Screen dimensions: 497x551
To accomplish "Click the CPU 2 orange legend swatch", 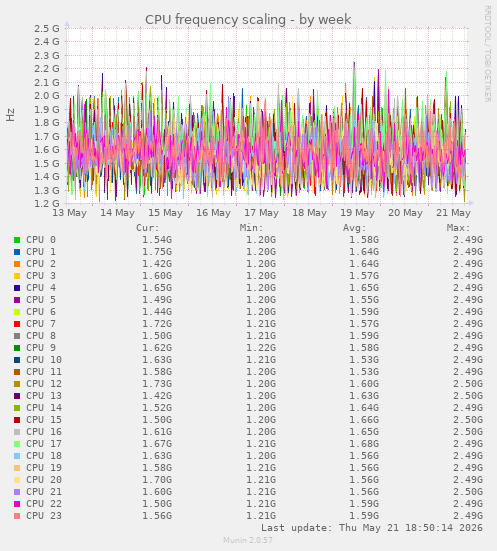I will click(x=17, y=264).
